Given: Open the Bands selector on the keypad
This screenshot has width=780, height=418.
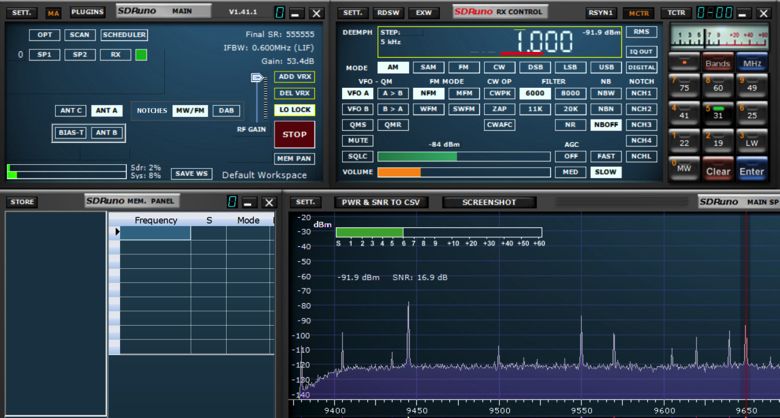Looking at the screenshot, I should (x=718, y=62).
